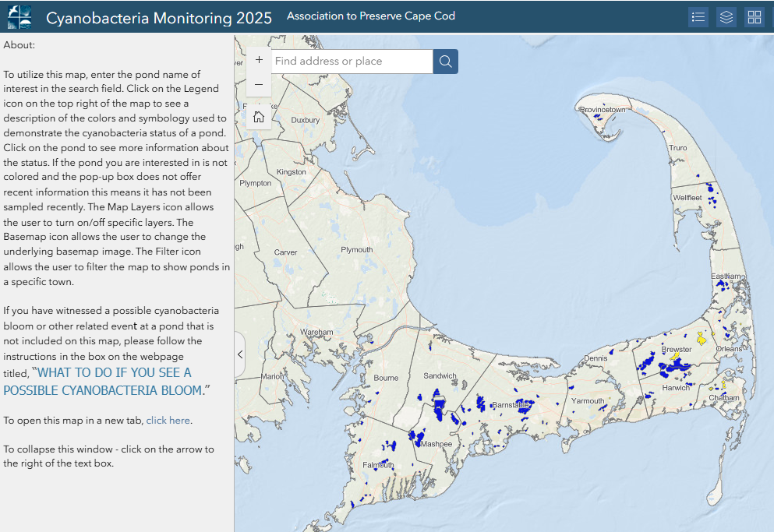Zoom in with the plus button
This screenshot has height=532, width=774.
pyautogui.click(x=259, y=60)
